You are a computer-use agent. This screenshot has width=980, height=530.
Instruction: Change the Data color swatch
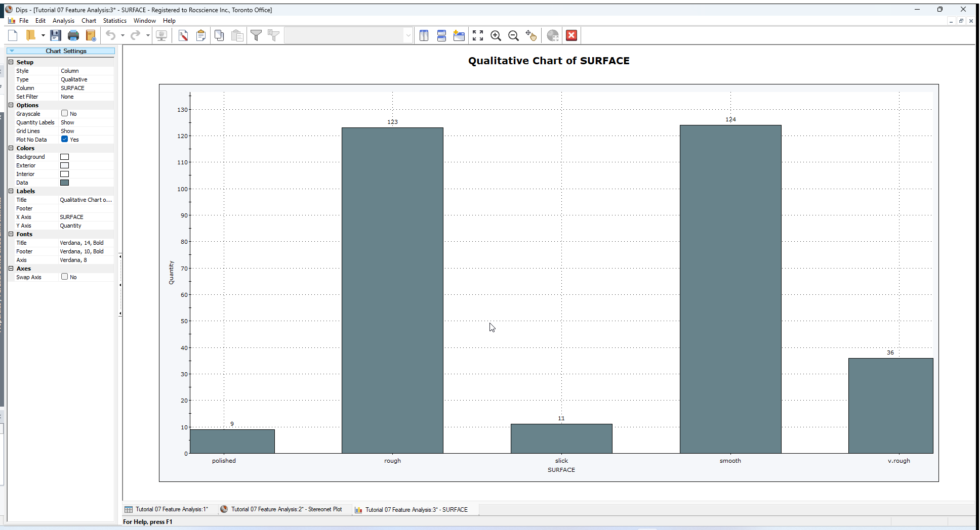click(65, 183)
